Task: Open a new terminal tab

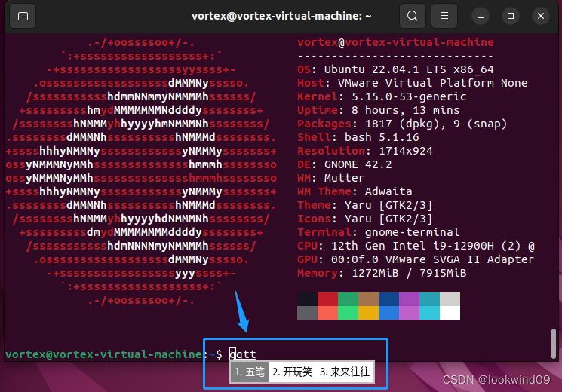Action: (x=23, y=16)
